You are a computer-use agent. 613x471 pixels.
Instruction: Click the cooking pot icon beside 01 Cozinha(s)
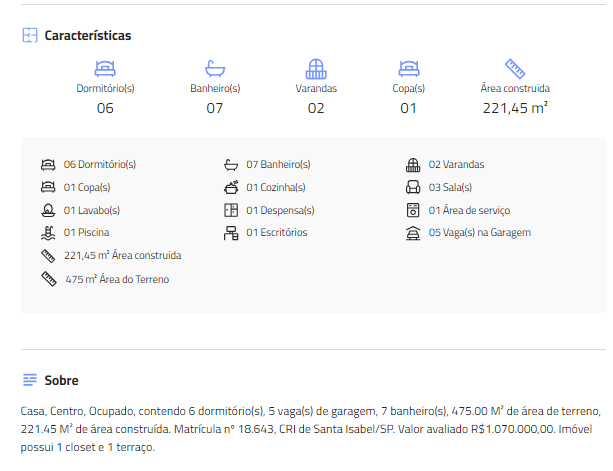tap(230, 187)
